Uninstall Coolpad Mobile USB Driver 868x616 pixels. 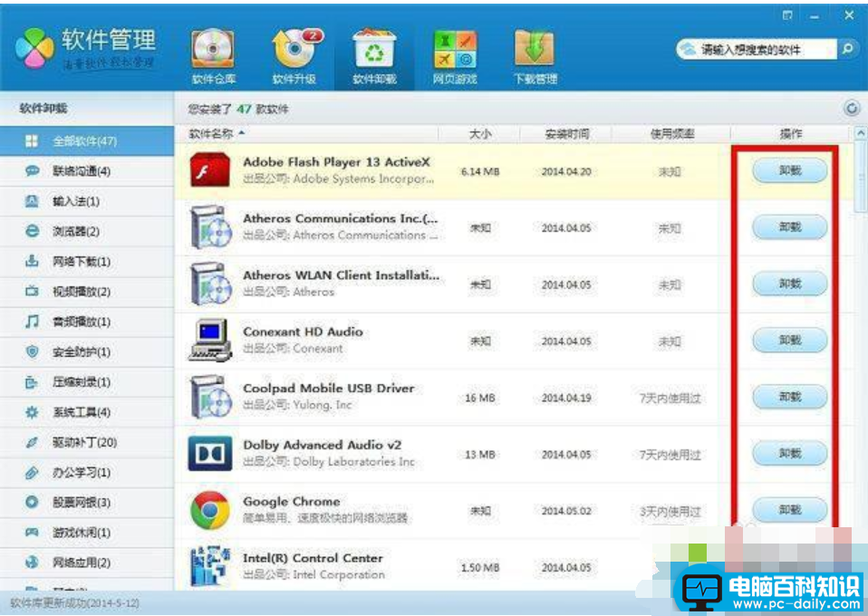[790, 397]
